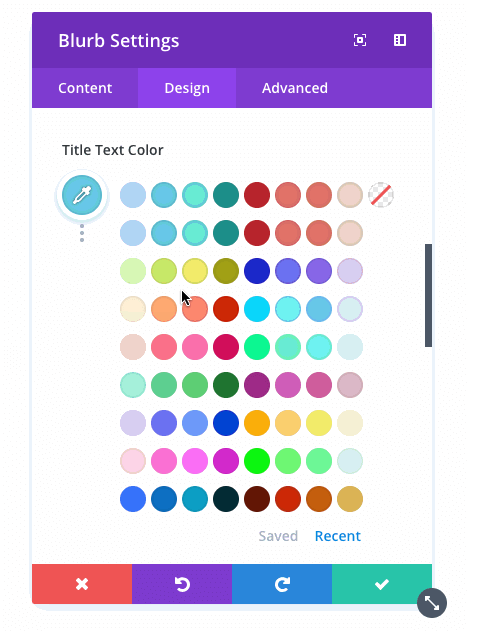The height and width of the screenshot is (644, 499).
Task: Select the transparent no-color swatch
Action: (x=381, y=195)
